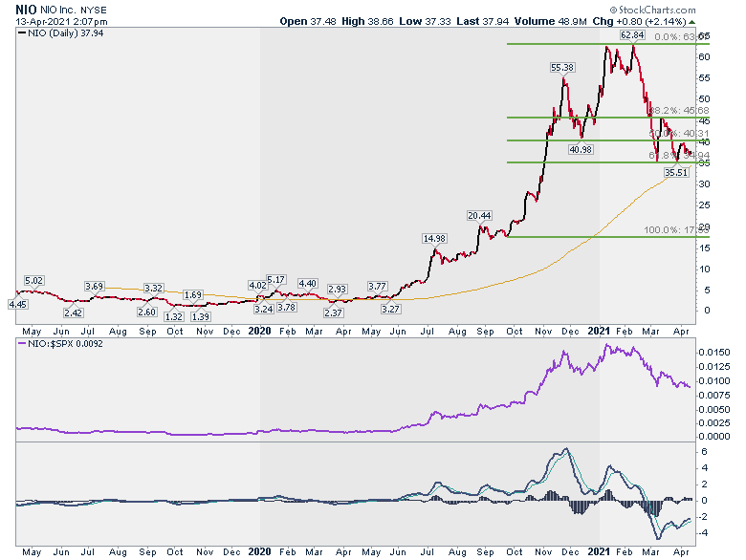Viewport: 746px width, 560px height.
Task: Click the 5.17 price peak label
Action: pos(276,280)
